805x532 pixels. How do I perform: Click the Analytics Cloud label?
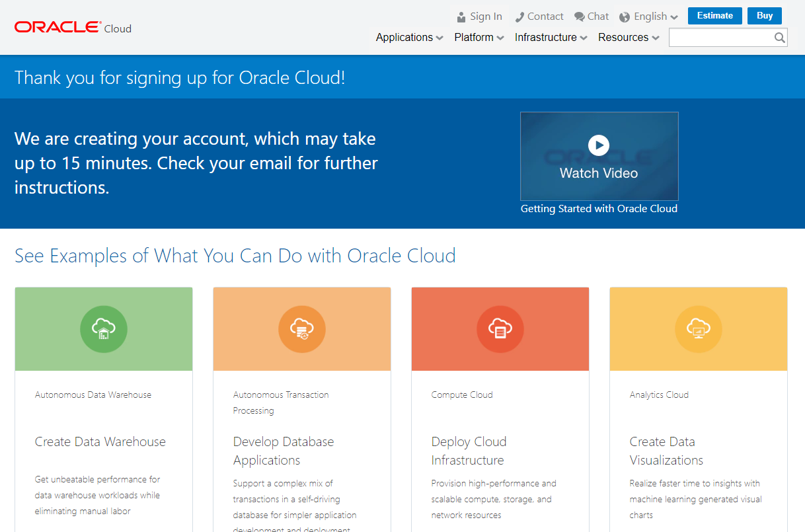pos(659,395)
